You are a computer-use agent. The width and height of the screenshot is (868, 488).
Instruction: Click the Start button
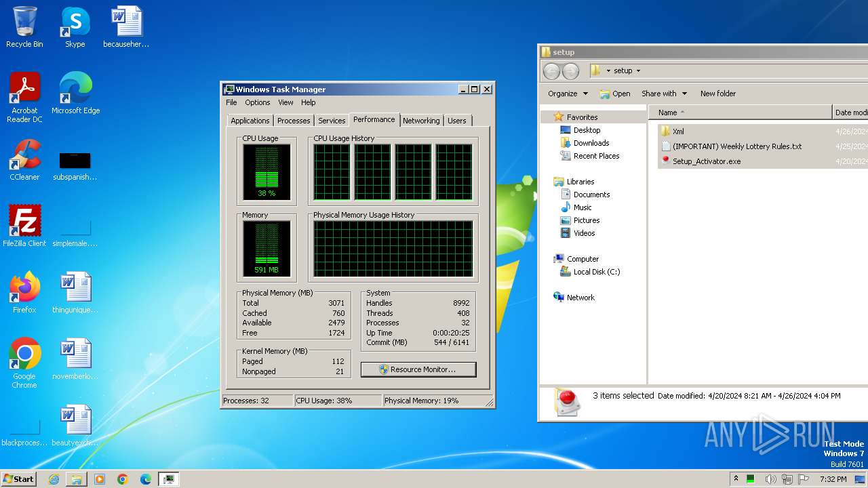[18, 479]
